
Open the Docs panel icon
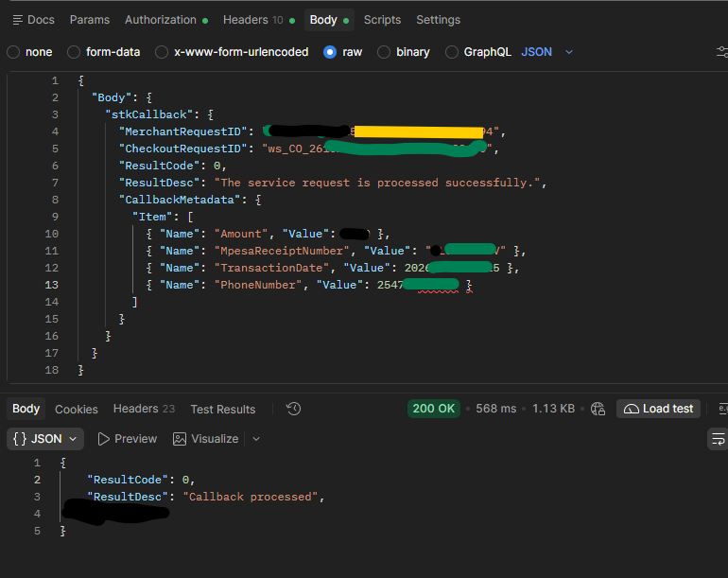coord(18,20)
